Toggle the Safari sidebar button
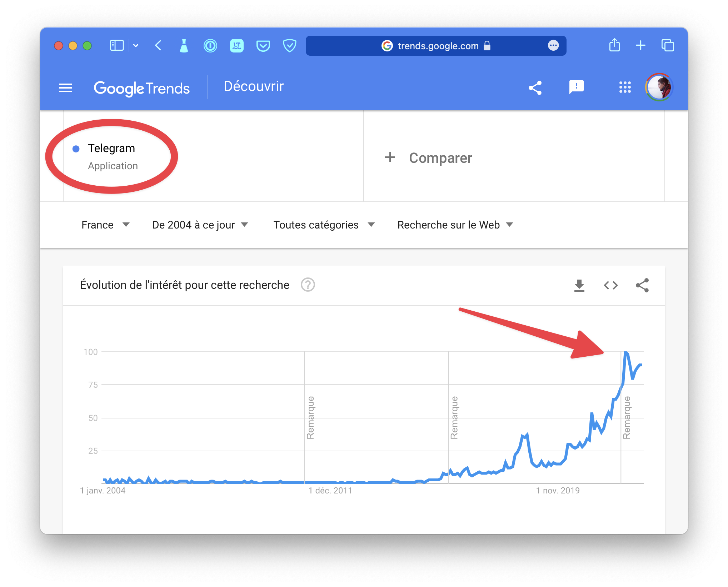This screenshot has height=587, width=728. [x=117, y=46]
